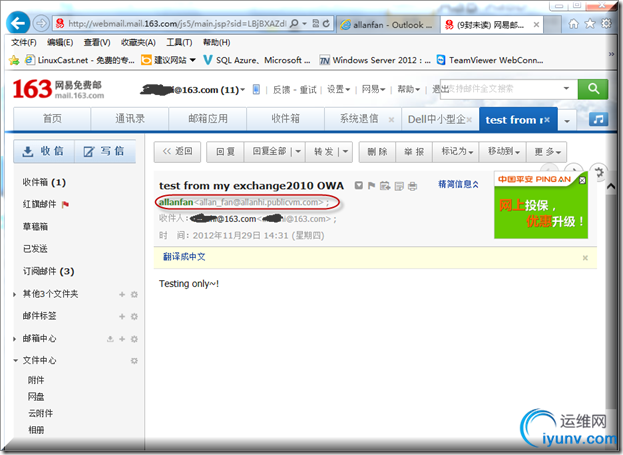Open the 移动到 dropdown
The height and width of the screenshot is (455, 623).
pos(503,151)
